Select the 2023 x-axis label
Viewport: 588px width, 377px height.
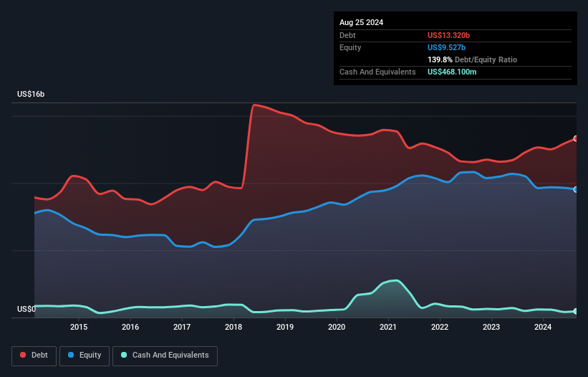point(491,327)
